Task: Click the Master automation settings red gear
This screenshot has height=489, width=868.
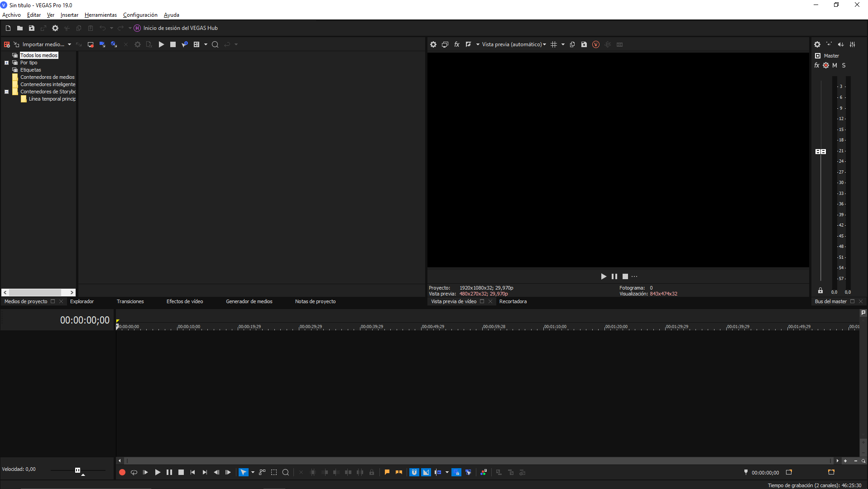Action: coord(826,65)
